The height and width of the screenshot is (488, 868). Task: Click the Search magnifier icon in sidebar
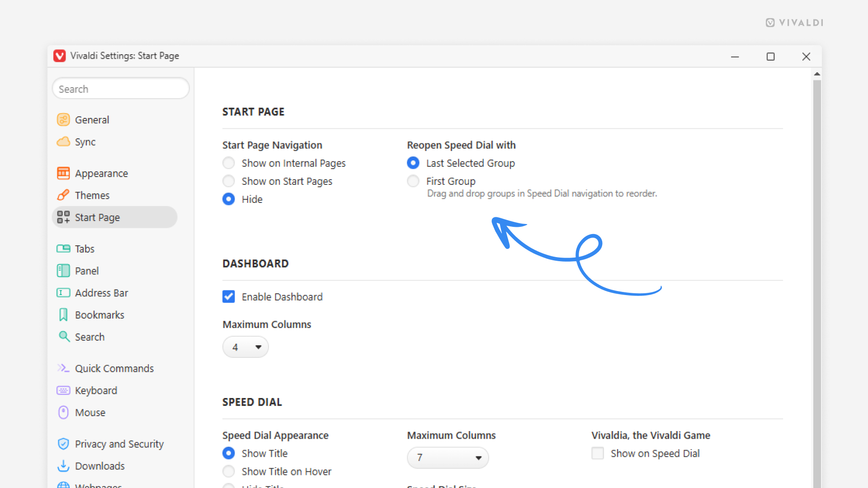(x=64, y=337)
